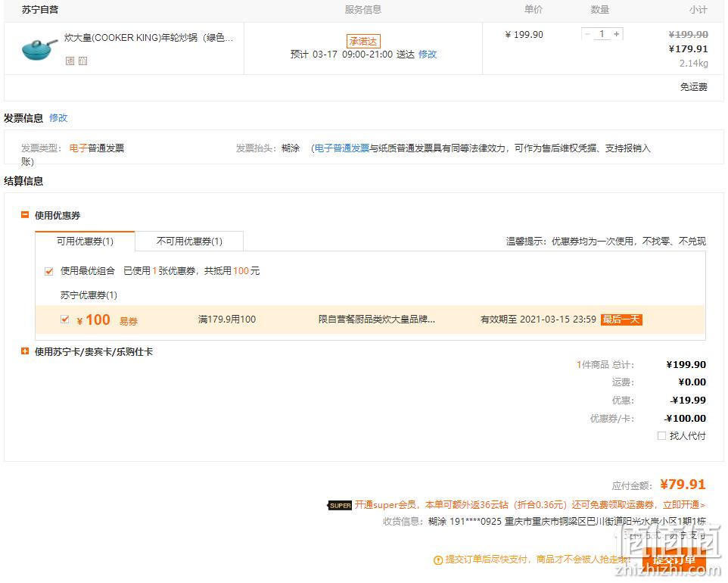Click the product name 炊大皇(COOKER KING)年轮炒锅
Screen dimensions: 728x583
148,38
